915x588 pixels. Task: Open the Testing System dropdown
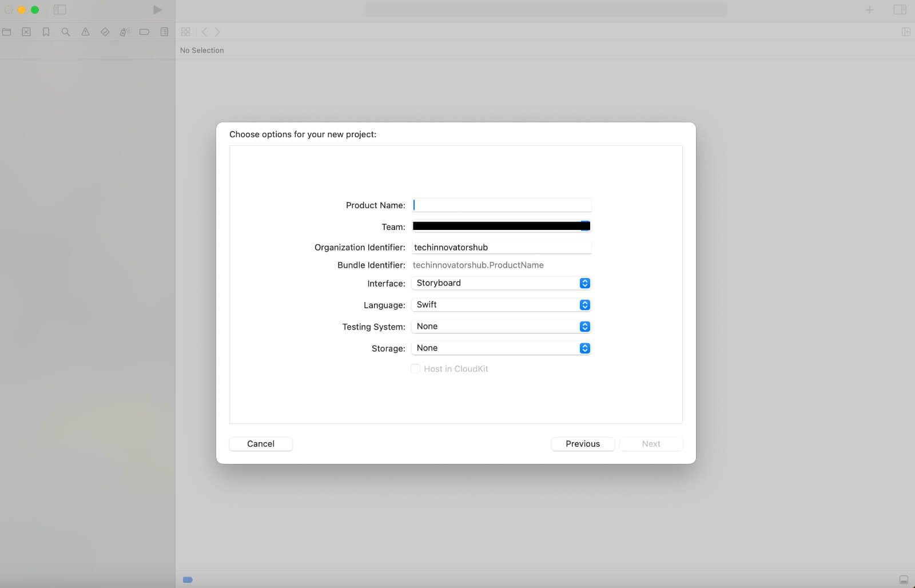pos(500,327)
